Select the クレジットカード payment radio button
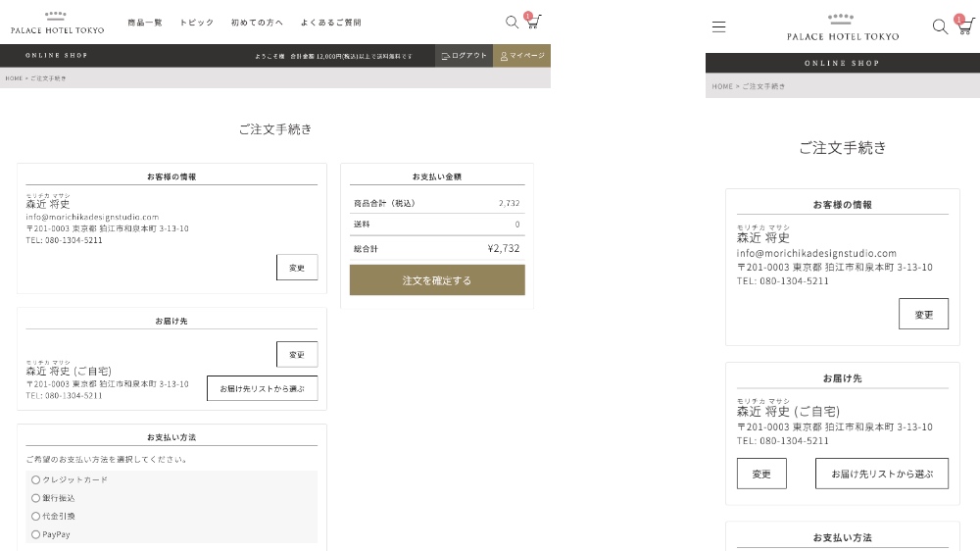Screen dimensions: 980x551 click(x=36, y=479)
